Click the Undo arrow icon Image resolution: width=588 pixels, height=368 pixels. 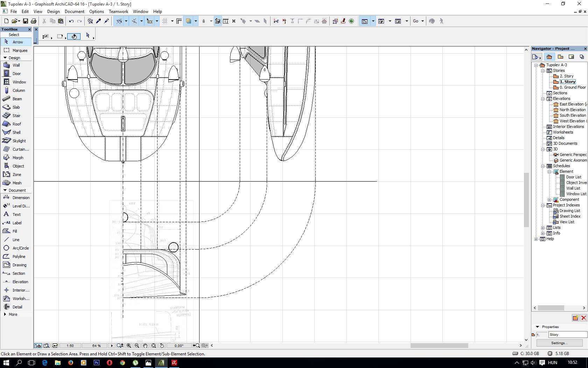click(x=71, y=21)
